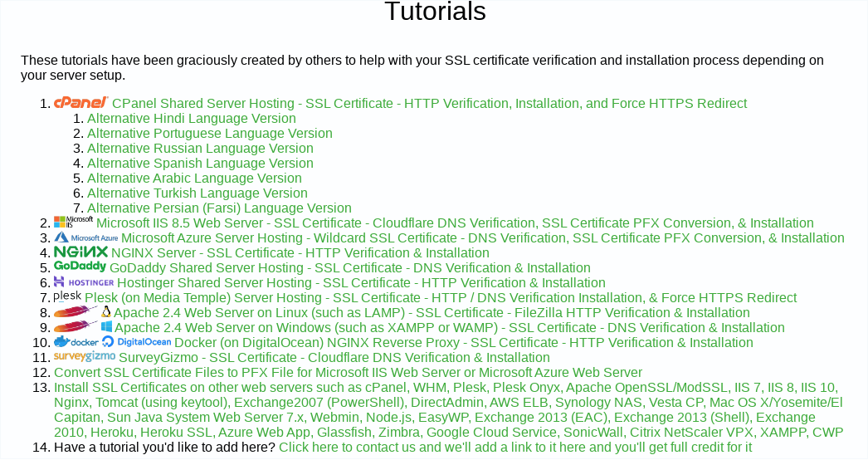Click the intro paragraph starting "These tutorials have been"

pyautogui.click(x=422, y=67)
